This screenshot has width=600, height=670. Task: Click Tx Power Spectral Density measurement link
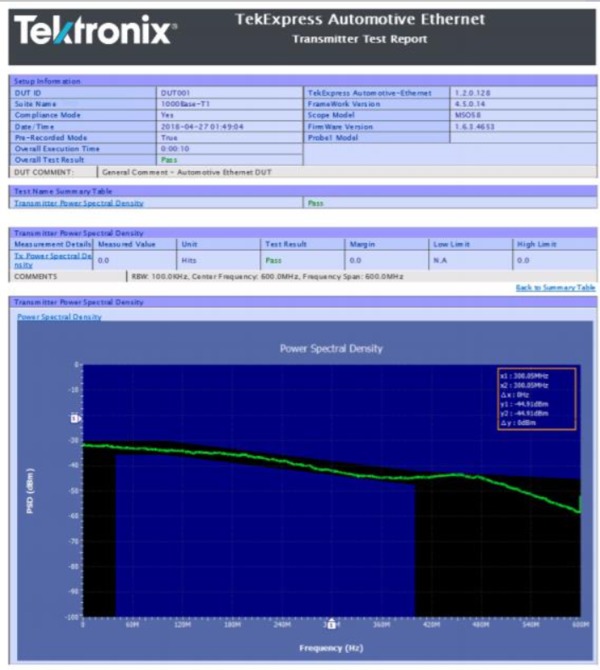[53, 260]
